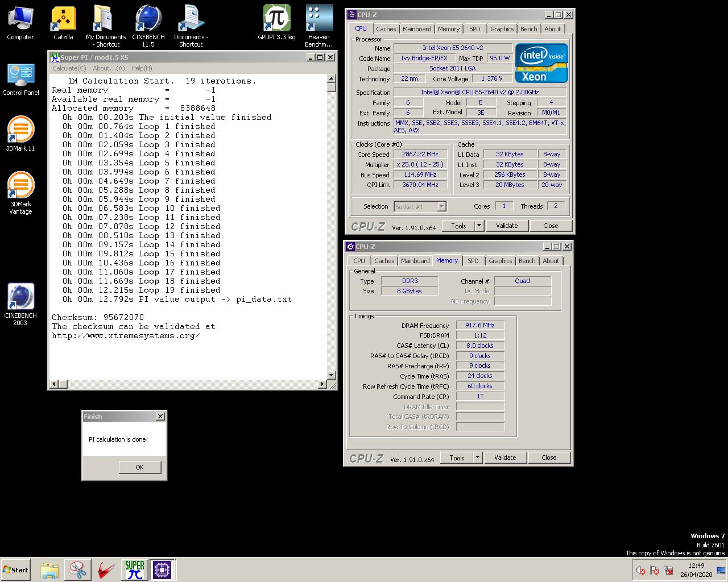
Task: Open the About...(A) menu in Super PI
Action: tap(109, 68)
